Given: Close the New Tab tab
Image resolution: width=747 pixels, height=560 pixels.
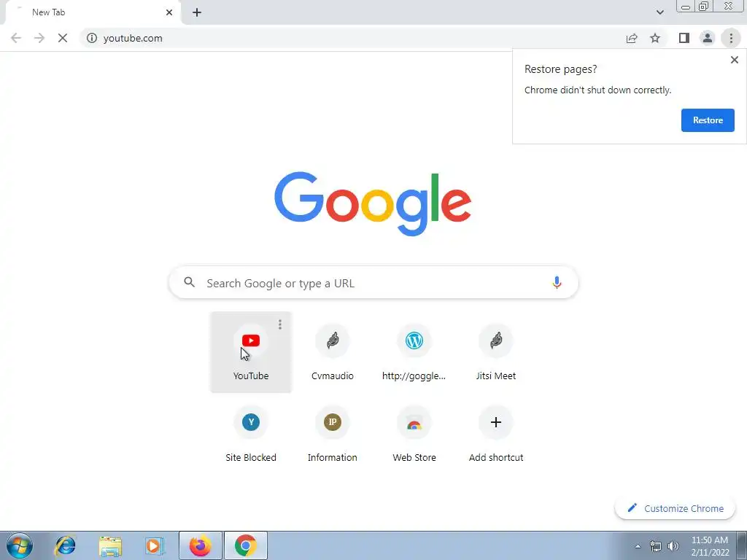Looking at the screenshot, I should click(x=169, y=13).
